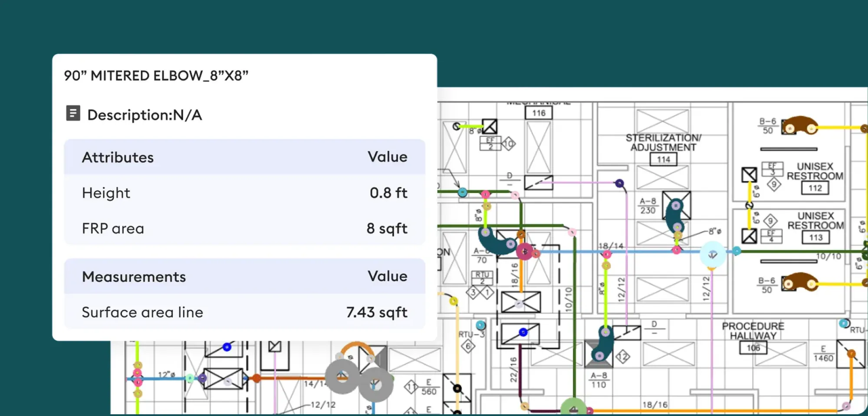
Task: Select the 90" MITERED ELBOW_8"X8" title
Action: pos(156,75)
